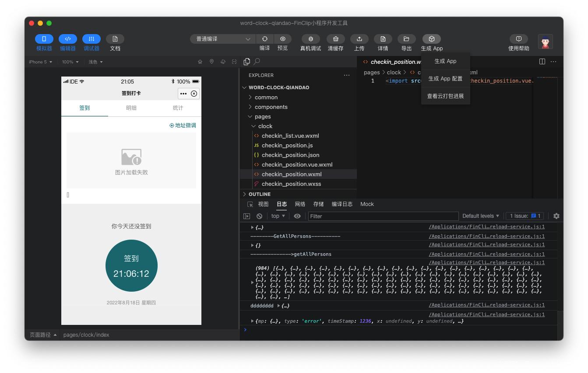Open 使用帮助 help icon
Viewport: 588px width, 373px height.
coord(519,39)
